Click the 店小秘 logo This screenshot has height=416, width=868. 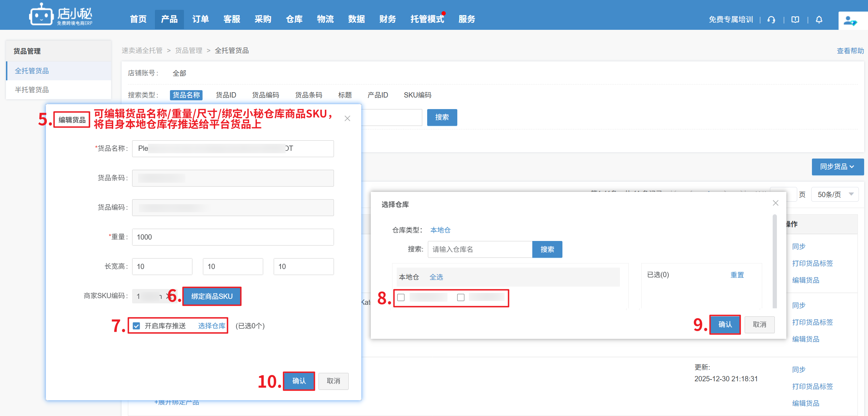tap(61, 15)
